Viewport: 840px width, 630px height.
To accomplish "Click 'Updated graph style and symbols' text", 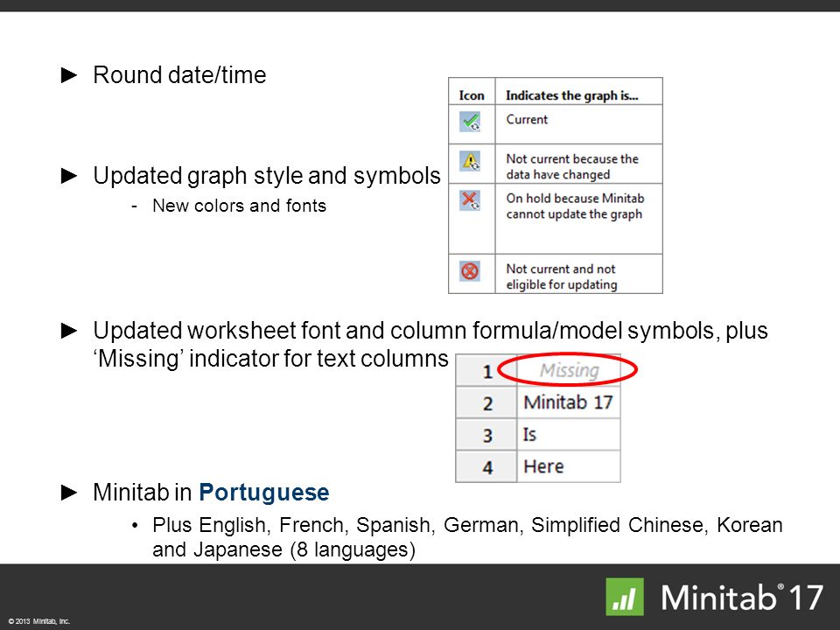I will pos(267,176).
